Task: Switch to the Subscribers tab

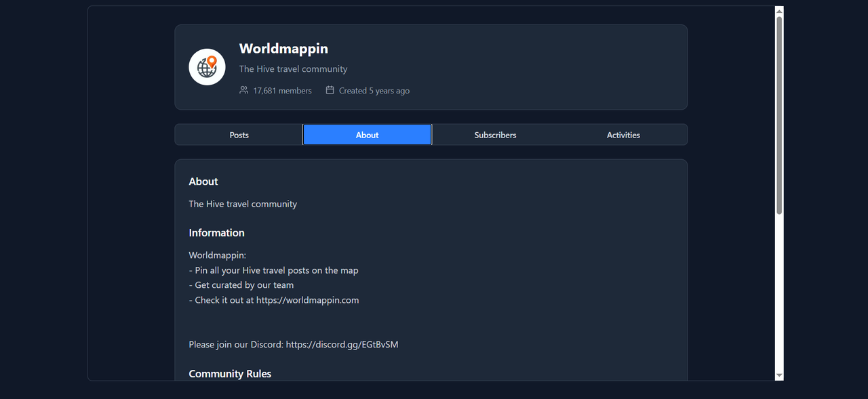Action: click(x=495, y=135)
